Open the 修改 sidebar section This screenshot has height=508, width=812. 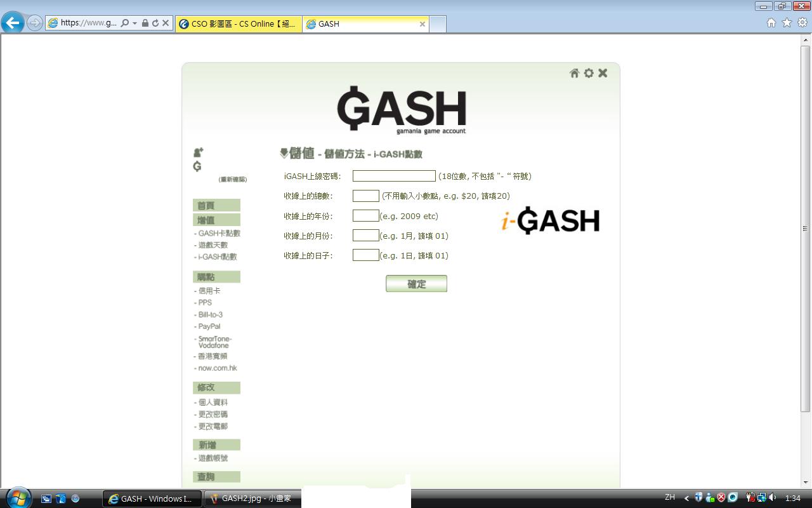click(x=216, y=387)
